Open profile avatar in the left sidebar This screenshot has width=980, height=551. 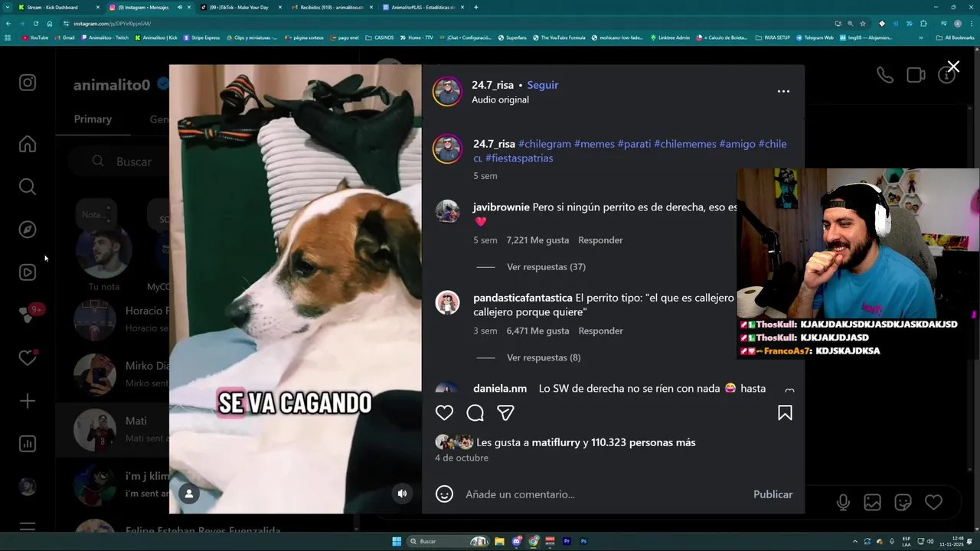point(28,487)
